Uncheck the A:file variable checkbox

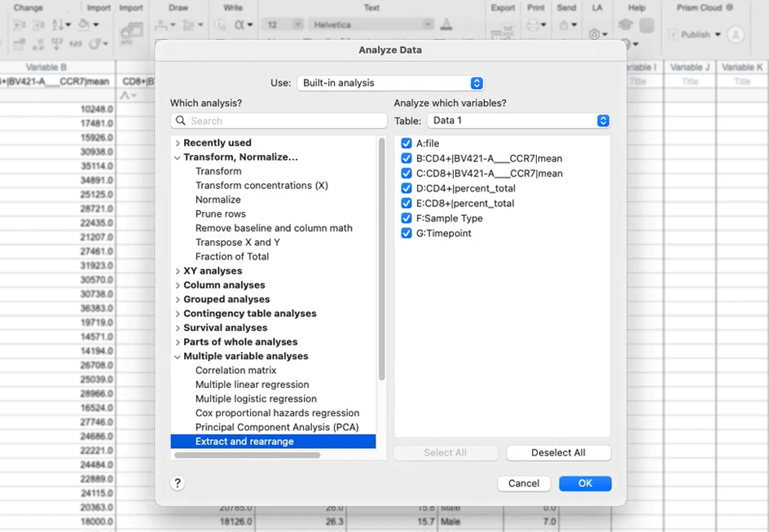406,143
